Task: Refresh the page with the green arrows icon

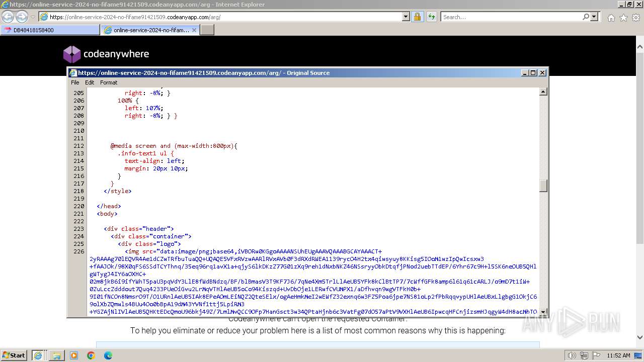Action: (431, 17)
